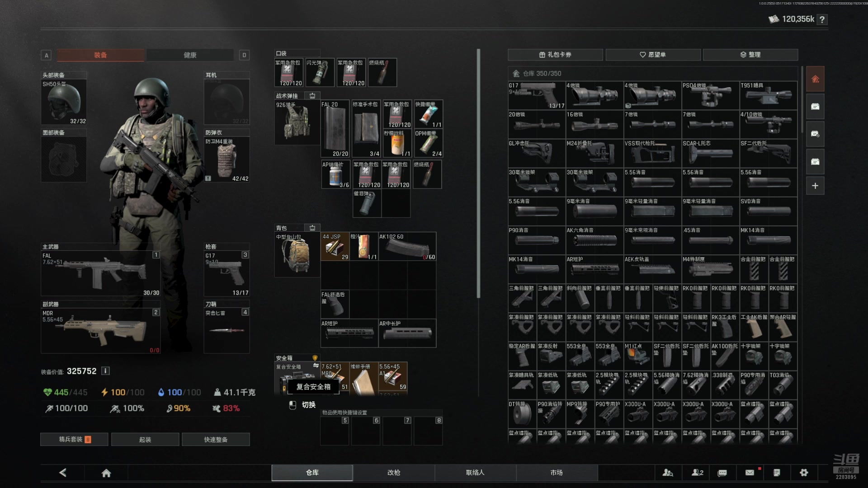This screenshot has width=868, height=488.
Task: Click the D next-tab key button
Action: [x=244, y=55]
